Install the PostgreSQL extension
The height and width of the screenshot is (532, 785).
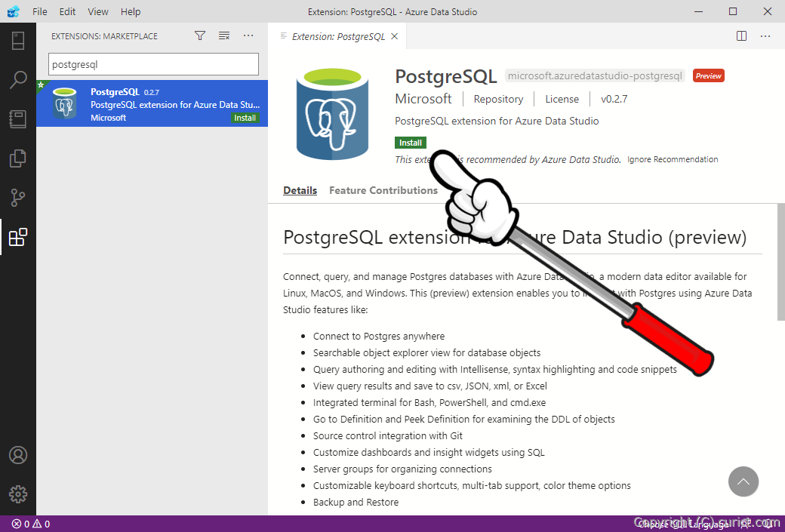pos(410,142)
